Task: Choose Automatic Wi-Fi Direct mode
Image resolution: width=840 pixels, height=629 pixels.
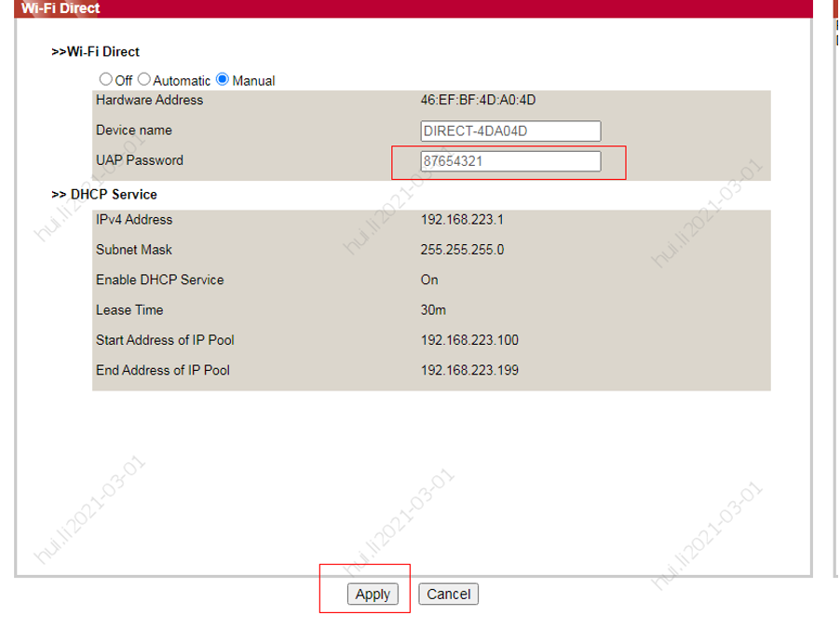Action: tap(144, 80)
